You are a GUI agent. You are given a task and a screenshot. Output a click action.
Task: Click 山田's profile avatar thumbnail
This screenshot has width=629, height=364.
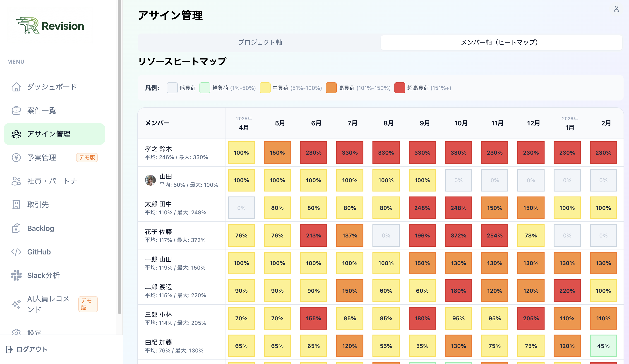tap(150, 180)
